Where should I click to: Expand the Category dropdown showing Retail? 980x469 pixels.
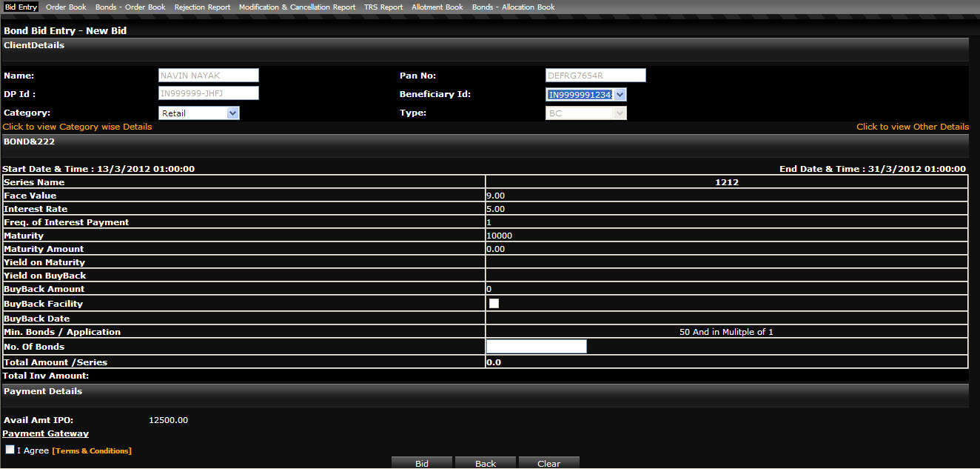coord(199,113)
